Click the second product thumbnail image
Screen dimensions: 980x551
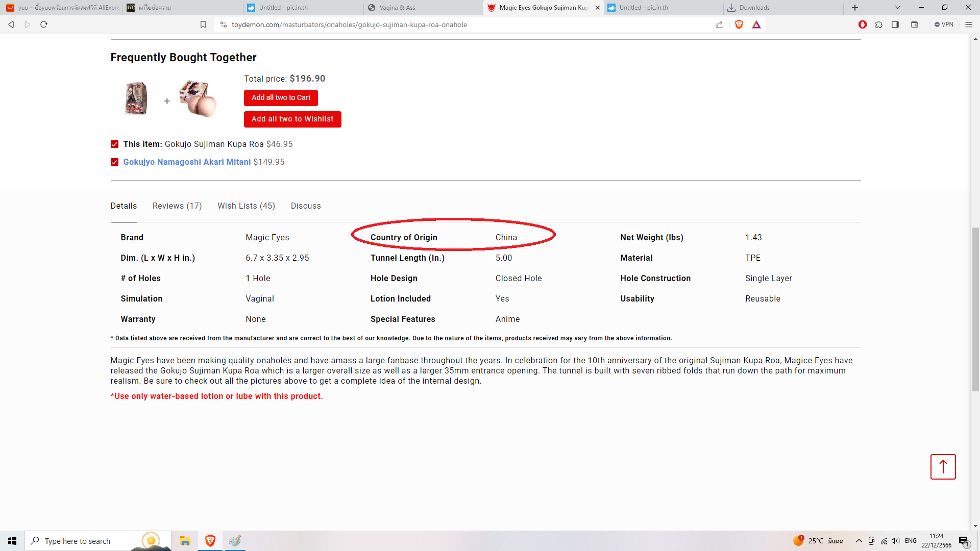coord(199,98)
